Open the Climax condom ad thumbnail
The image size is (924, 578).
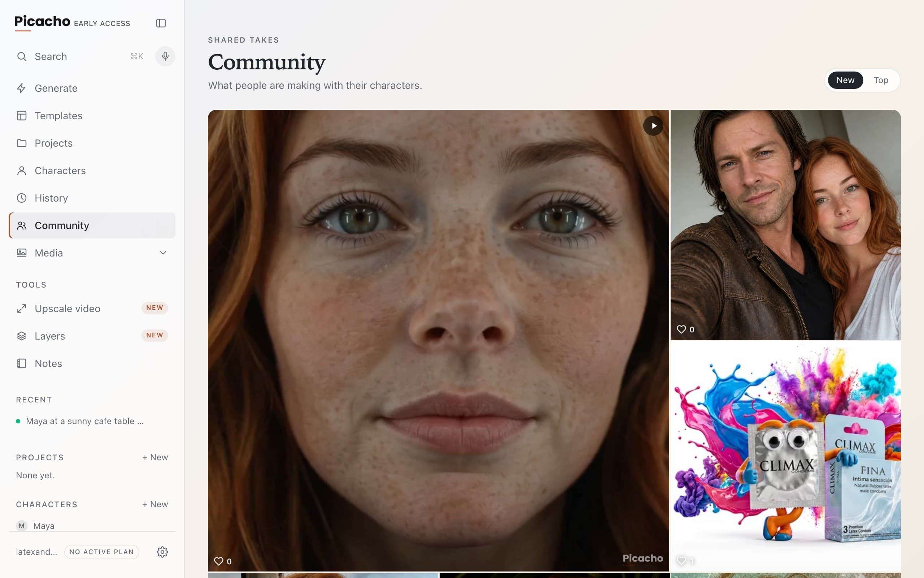point(785,456)
